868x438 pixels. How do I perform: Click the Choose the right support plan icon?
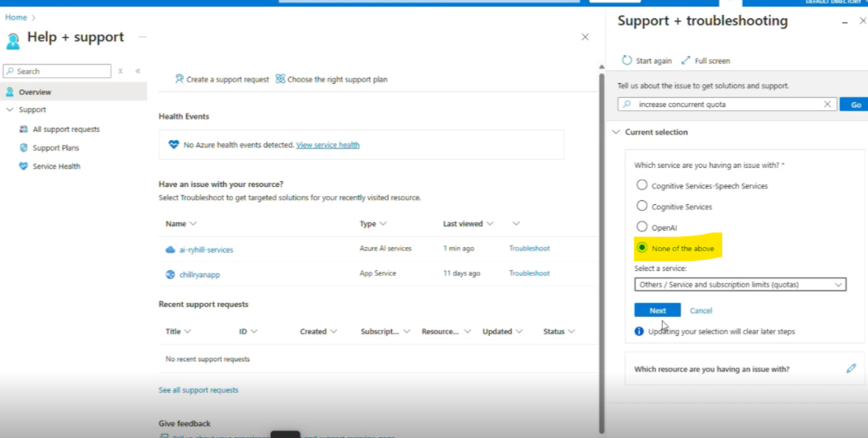click(280, 79)
